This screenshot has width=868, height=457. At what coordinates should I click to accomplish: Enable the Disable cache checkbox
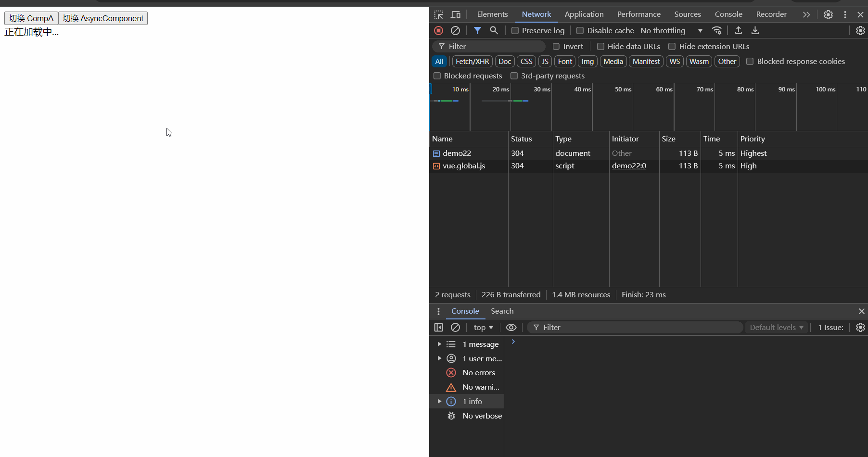(580, 31)
